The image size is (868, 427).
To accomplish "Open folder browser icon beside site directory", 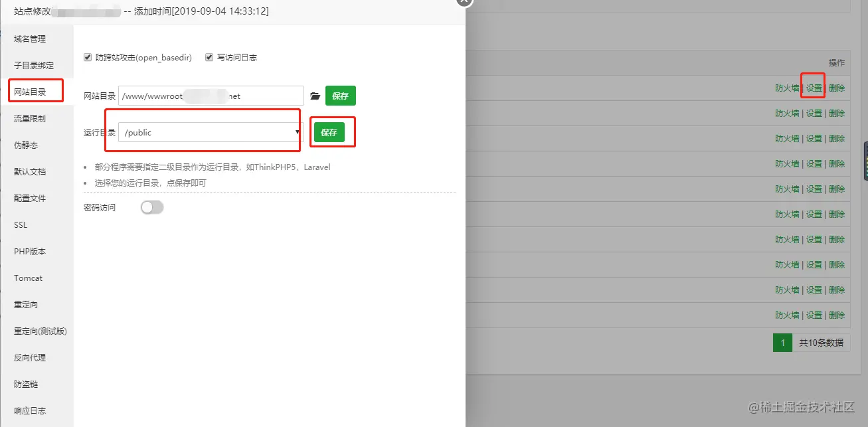I will coord(315,96).
